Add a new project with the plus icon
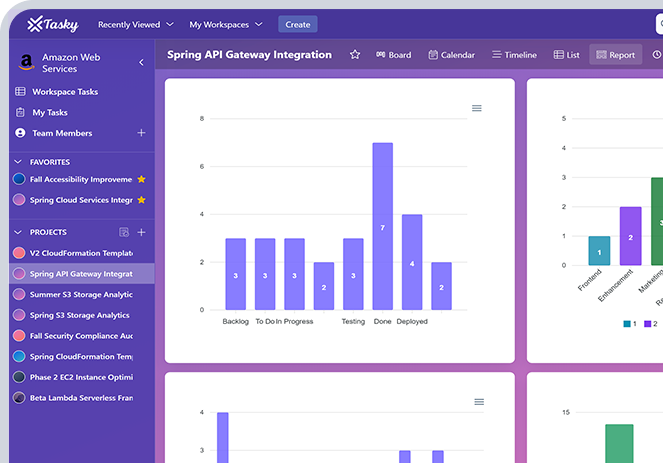This screenshot has width=663, height=463. coord(141,232)
